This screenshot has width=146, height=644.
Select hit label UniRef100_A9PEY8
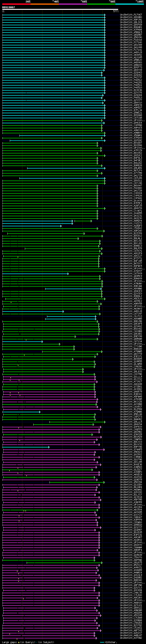tap(131, 105)
